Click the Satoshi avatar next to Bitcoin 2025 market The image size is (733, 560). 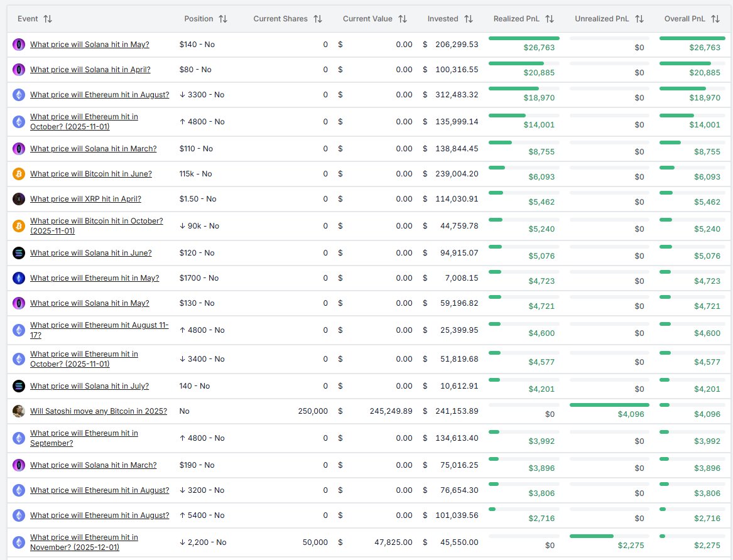point(18,411)
